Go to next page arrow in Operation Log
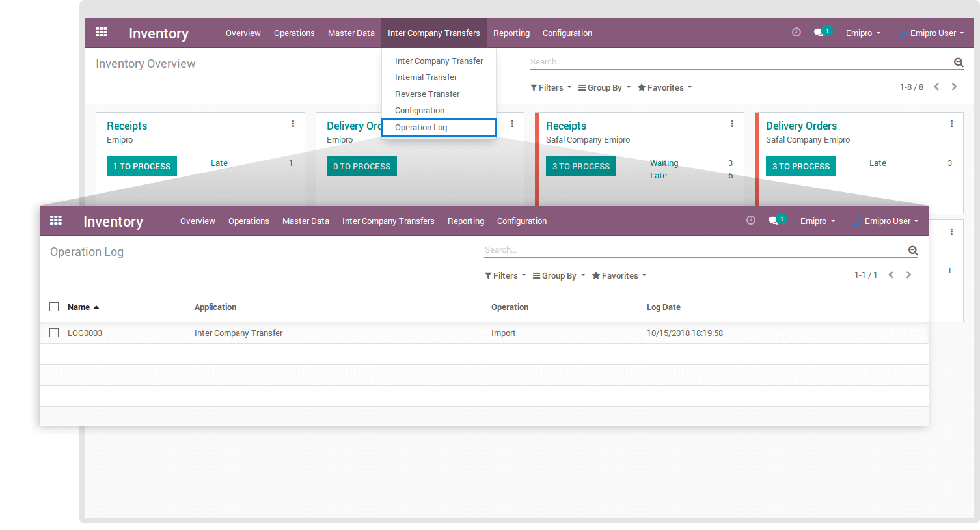 click(x=908, y=275)
